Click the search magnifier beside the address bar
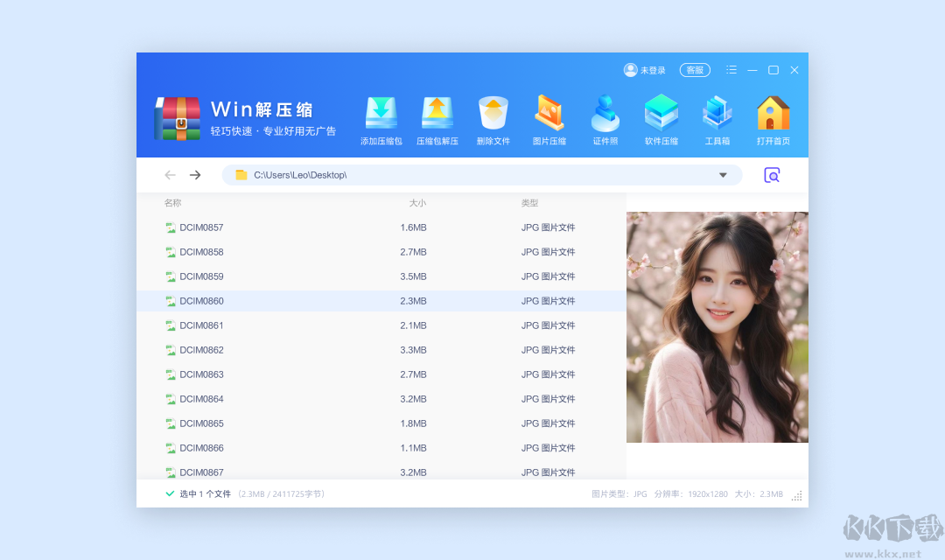Viewport: 945px width, 560px height. point(772,175)
